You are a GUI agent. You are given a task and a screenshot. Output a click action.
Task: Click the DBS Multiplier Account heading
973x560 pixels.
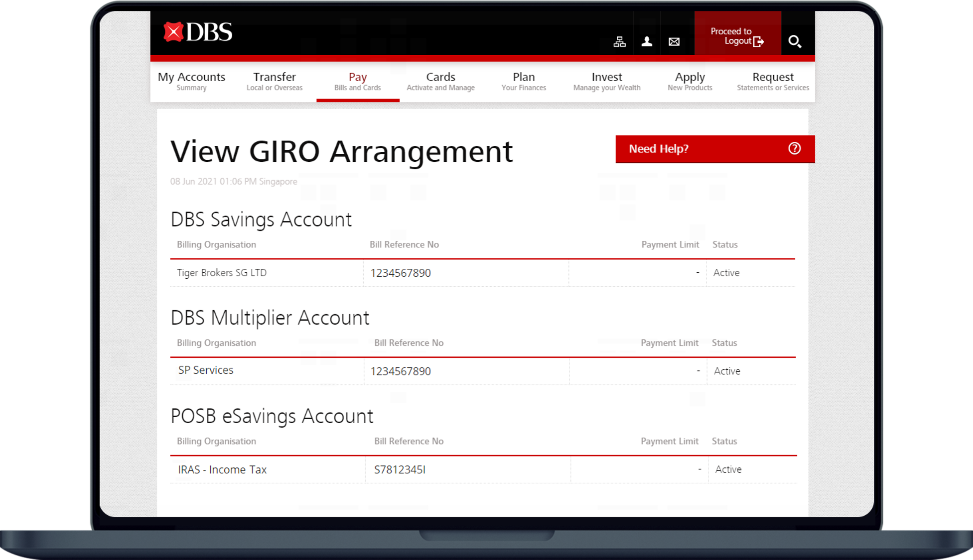coord(270,318)
